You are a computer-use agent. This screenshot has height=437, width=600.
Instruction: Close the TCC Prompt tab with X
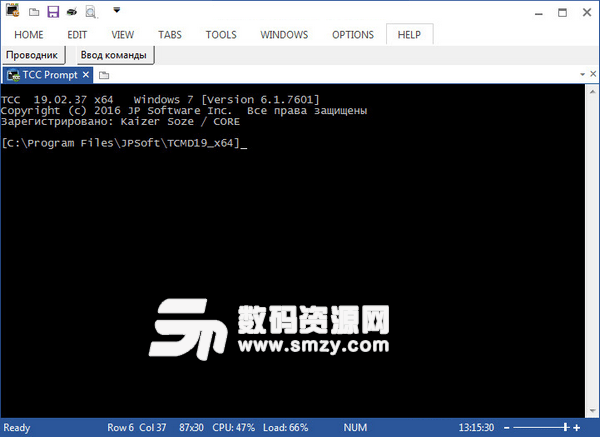[86, 75]
